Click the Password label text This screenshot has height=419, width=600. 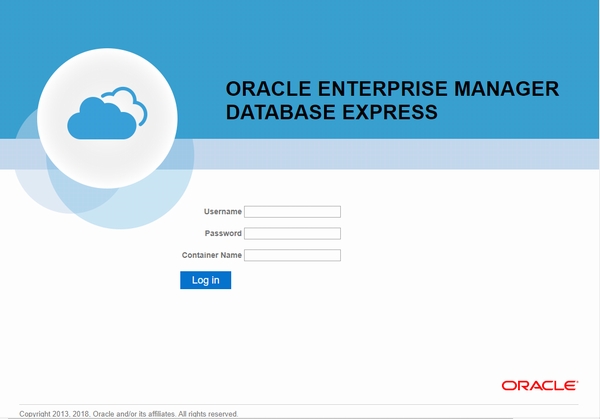pyautogui.click(x=223, y=233)
